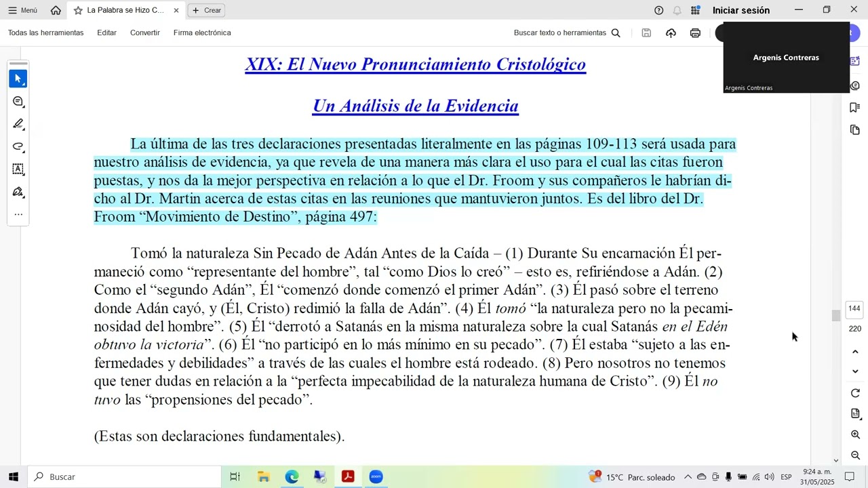Choose the highlighter pen tool
This screenshot has width=868, height=488.
point(18,124)
